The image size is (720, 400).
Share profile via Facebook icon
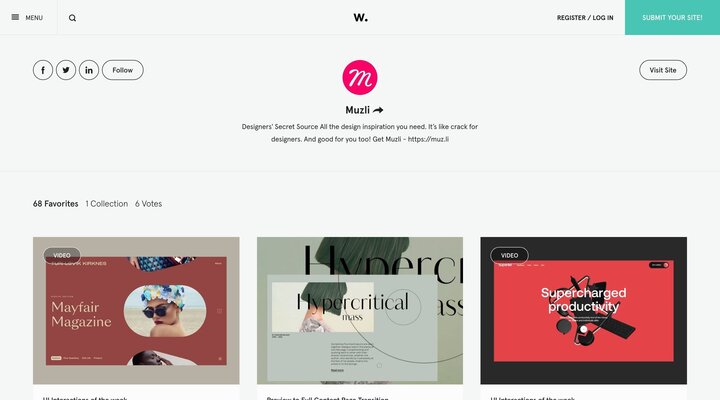(43, 70)
